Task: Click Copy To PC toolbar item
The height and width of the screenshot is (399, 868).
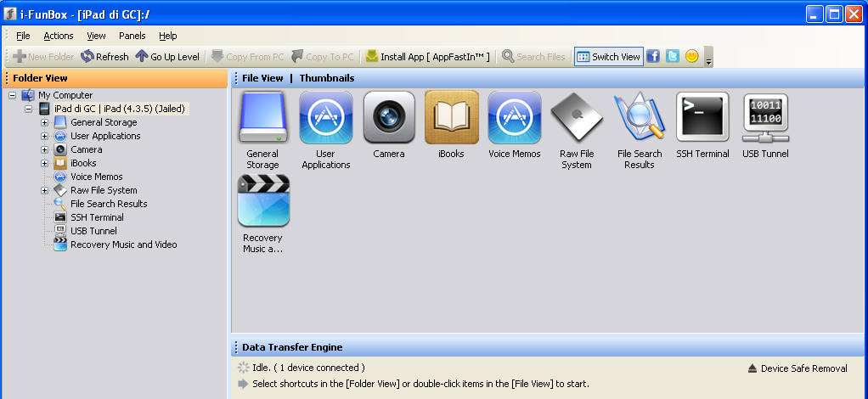Action: click(322, 56)
